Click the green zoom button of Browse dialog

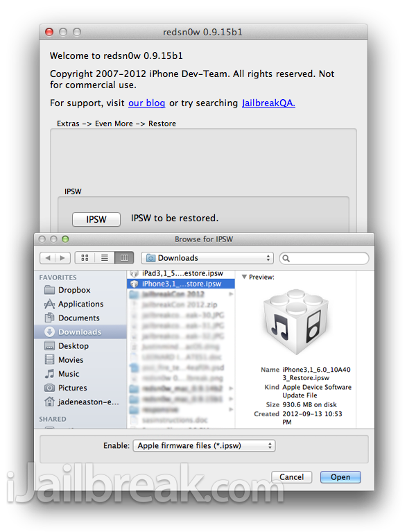pos(65,239)
